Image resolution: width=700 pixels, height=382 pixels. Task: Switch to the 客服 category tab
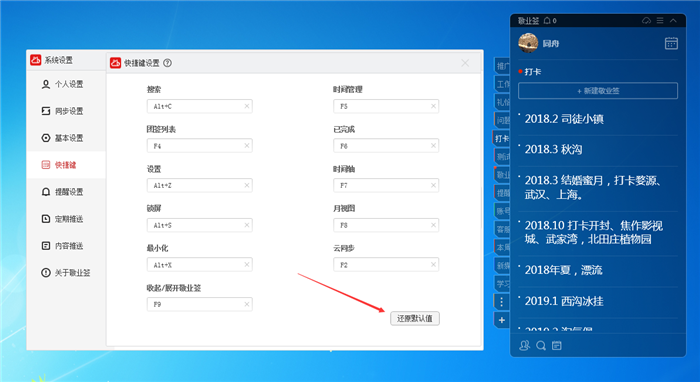click(x=502, y=229)
